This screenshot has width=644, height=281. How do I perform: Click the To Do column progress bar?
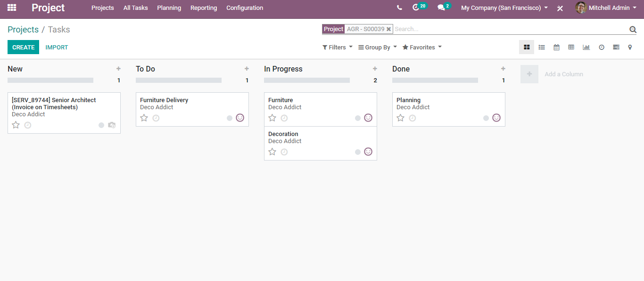point(179,80)
